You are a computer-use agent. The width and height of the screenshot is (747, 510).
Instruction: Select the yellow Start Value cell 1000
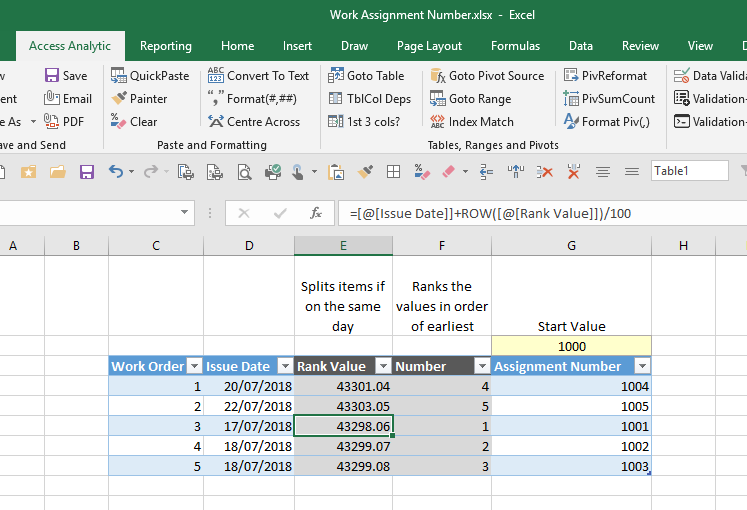[x=571, y=346]
